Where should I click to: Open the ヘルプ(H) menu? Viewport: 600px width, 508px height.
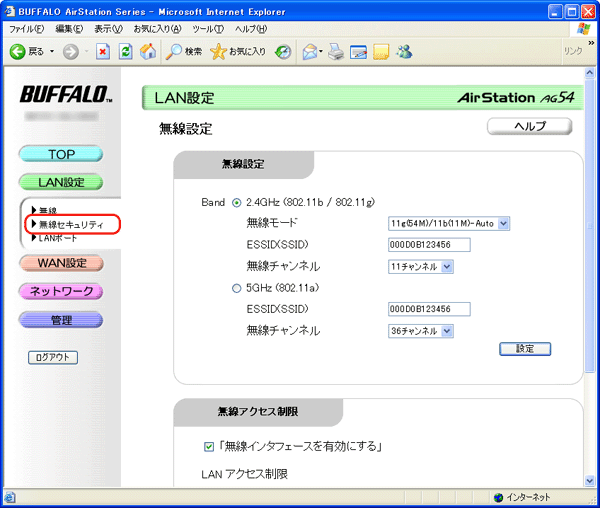coord(251,29)
